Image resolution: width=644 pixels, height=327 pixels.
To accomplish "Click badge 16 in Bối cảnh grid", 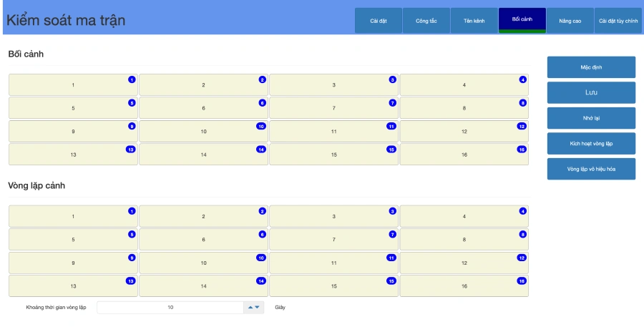I will tap(522, 150).
